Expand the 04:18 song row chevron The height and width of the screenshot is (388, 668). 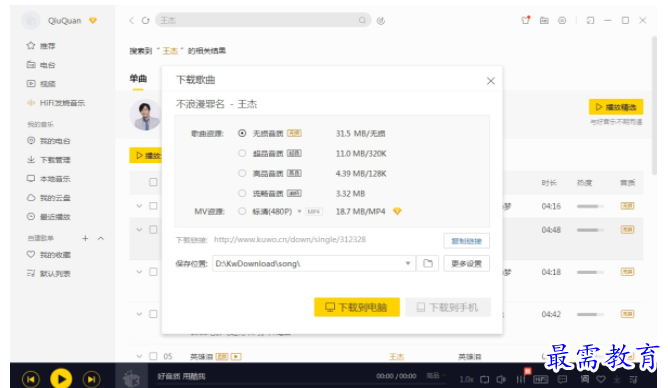tap(139, 272)
